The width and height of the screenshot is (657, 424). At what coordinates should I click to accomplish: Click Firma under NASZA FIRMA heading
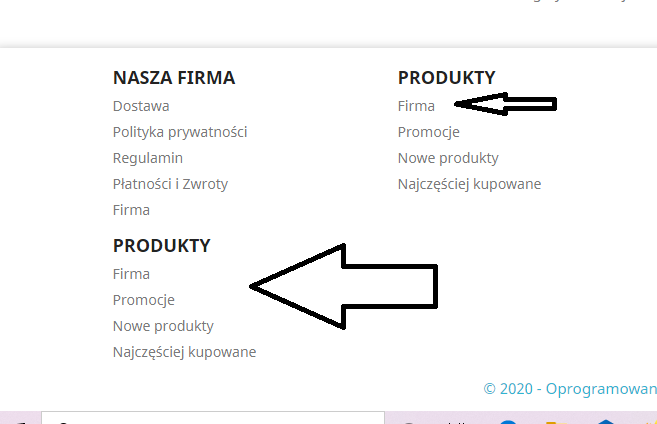coord(131,210)
